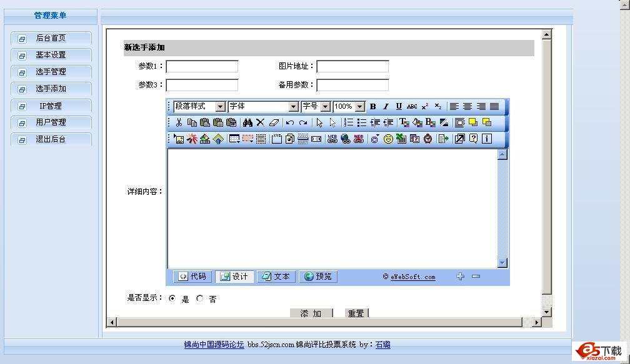Image resolution: width=630 pixels, height=364 pixels.
Task: Click the Delete X icon
Action: click(261, 122)
